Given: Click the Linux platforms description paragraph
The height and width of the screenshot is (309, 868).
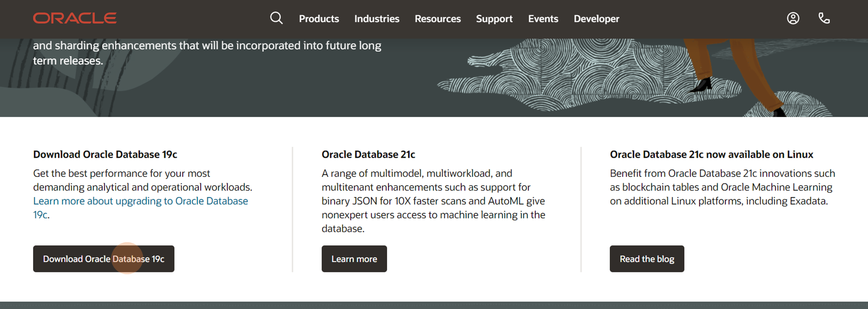Looking at the screenshot, I should tap(722, 187).
